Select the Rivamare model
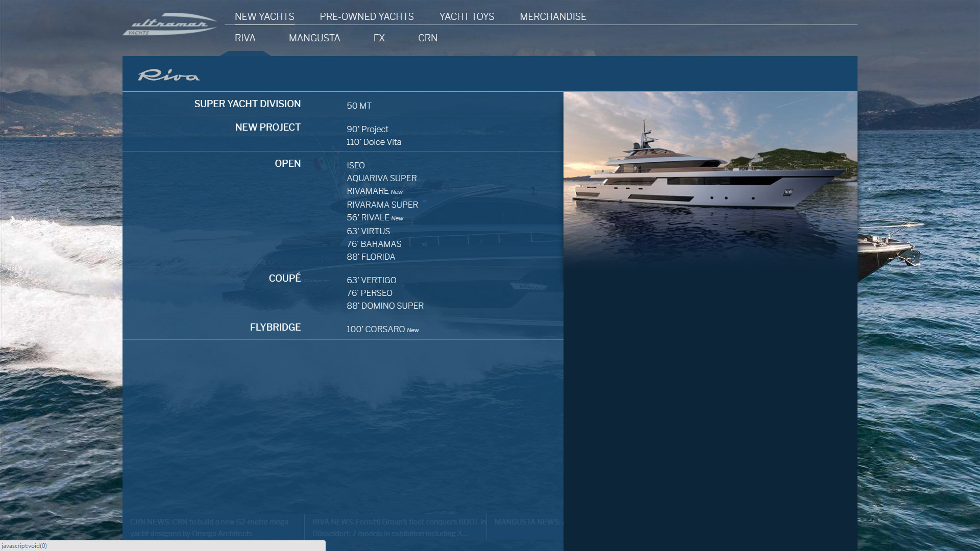This screenshot has height=551, width=980. 375,191
